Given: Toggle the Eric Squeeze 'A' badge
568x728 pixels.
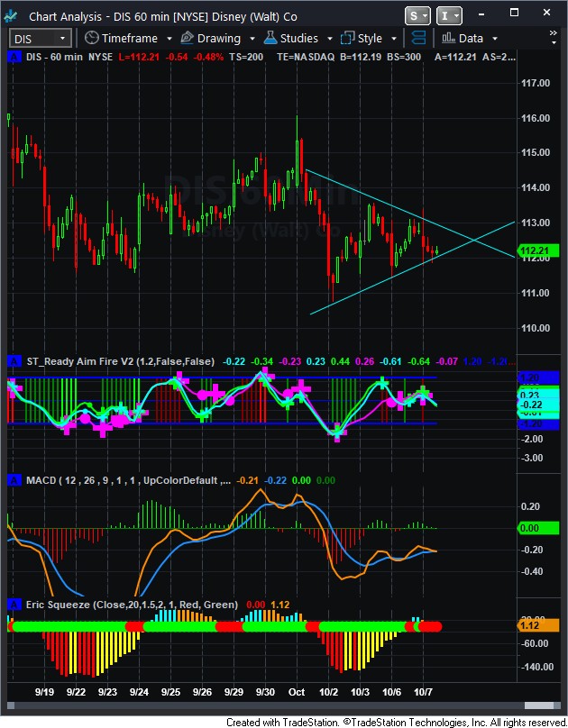Looking at the screenshot, I should (14, 605).
